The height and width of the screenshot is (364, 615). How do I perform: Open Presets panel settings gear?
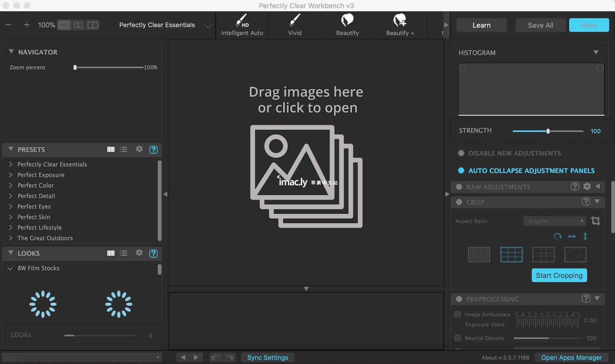pyautogui.click(x=139, y=149)
